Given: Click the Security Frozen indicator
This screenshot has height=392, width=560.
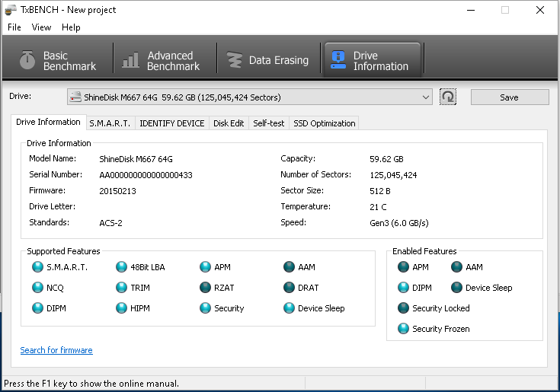Looking at the screenshot, I should click(x=404, y=329).
